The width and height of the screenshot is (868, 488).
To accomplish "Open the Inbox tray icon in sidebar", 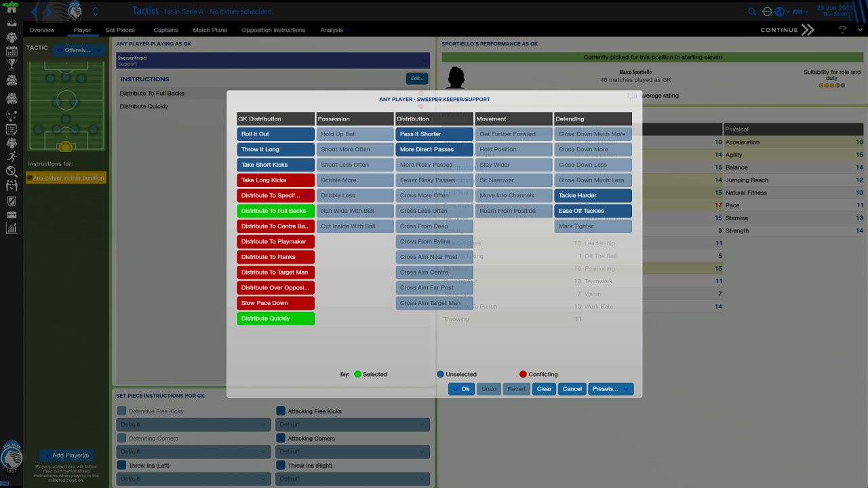I will pyautogui.click(x=12, y=22).
